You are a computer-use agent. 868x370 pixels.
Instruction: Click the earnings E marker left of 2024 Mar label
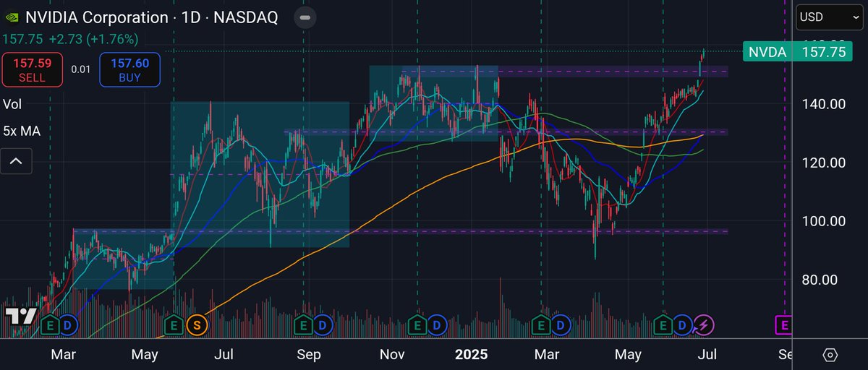[50, 326]
